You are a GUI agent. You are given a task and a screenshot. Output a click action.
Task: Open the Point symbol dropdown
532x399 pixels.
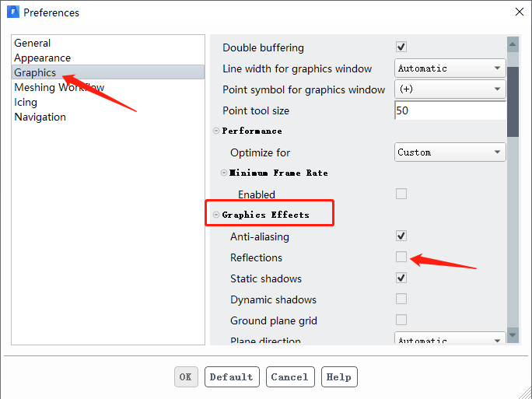pyautogui.click(x=450, y=89)
